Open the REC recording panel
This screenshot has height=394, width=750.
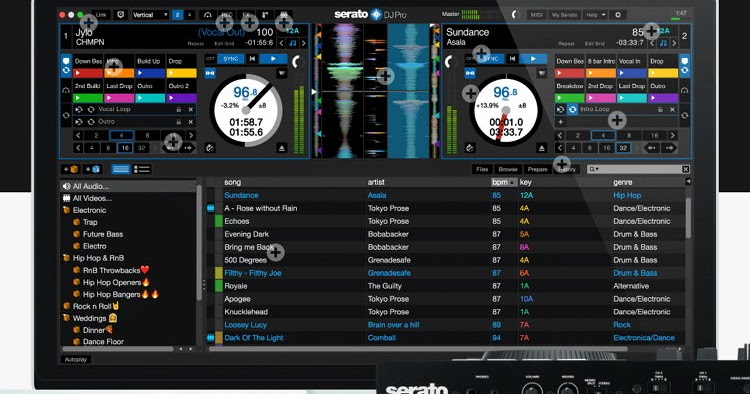226,15
